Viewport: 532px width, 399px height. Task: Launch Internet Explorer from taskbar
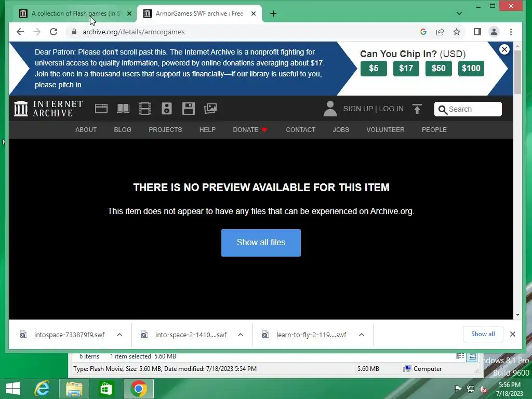click(x=42, y=389)
